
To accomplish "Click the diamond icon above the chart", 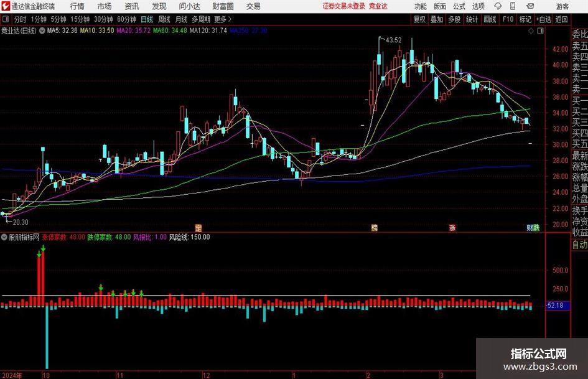I will (531, 31).
